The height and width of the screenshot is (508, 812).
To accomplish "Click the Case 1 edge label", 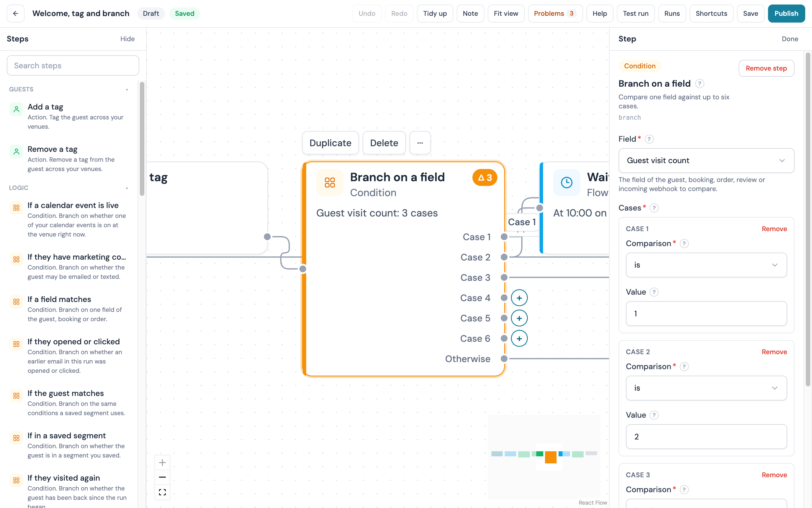I will (522, 222).
